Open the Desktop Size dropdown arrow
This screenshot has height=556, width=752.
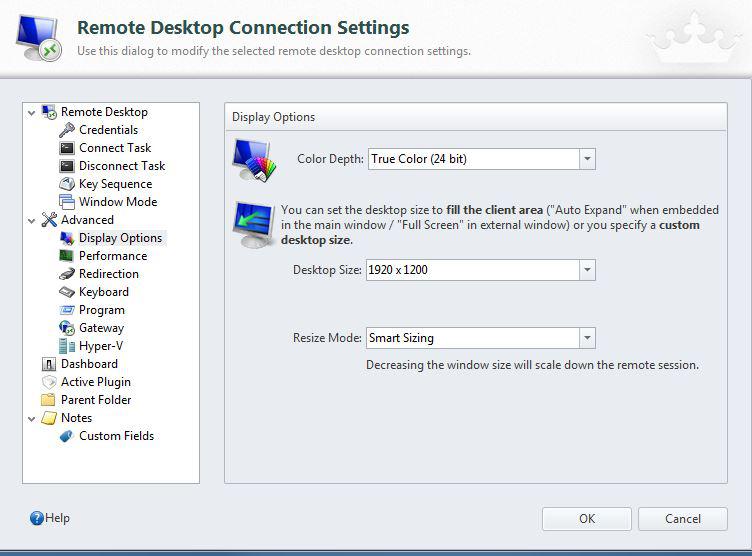tap(587, 270)
